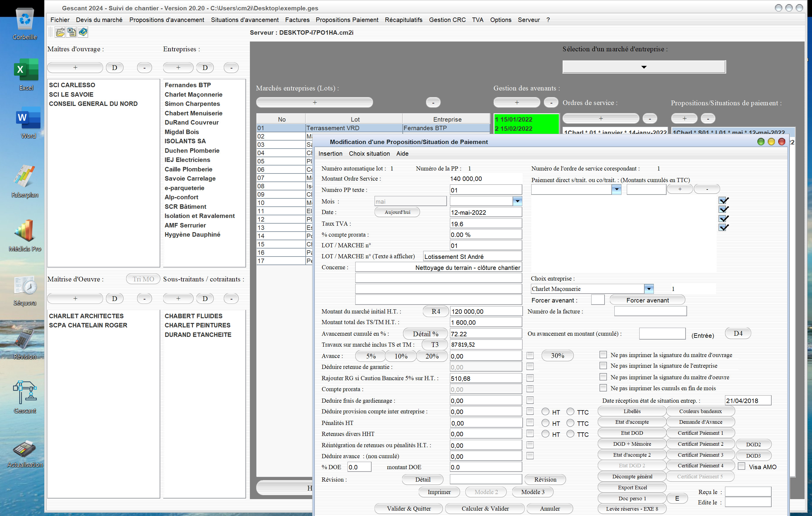Select the HT radio for Pénalités HT

[545, 423]
